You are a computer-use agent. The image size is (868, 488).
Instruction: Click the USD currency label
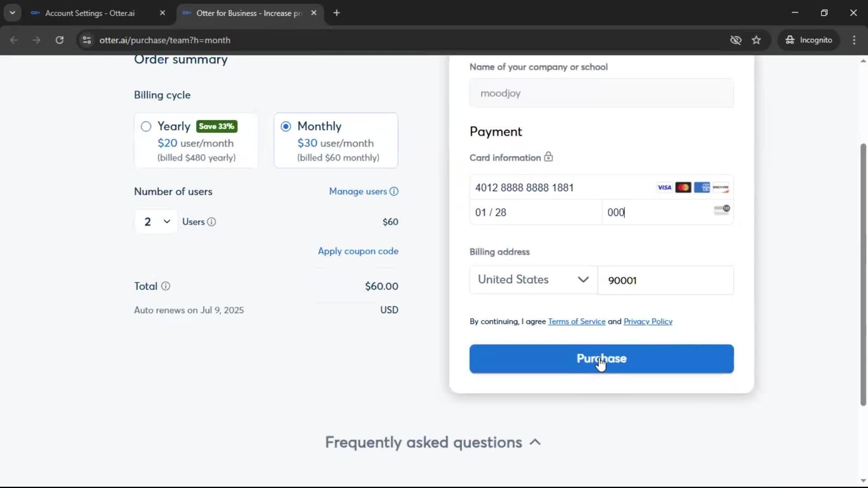(x=389, y=310)
